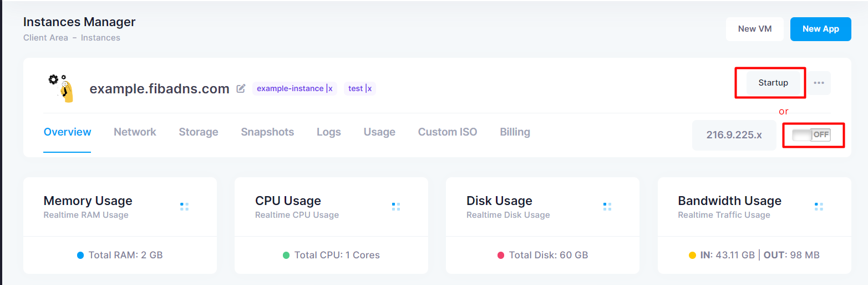Click the Total RAM: 2 GB text

pyautogui.click(x=126, y=256)
